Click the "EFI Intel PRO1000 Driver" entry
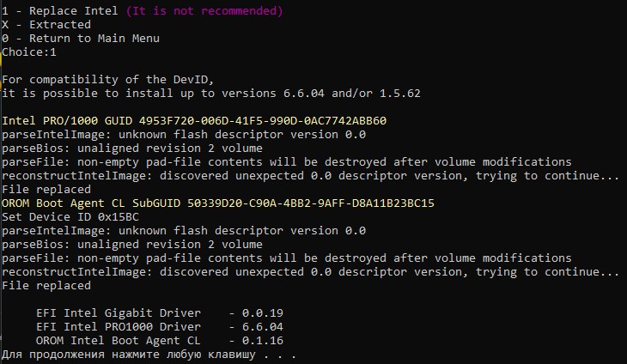 tap(119, 327)
